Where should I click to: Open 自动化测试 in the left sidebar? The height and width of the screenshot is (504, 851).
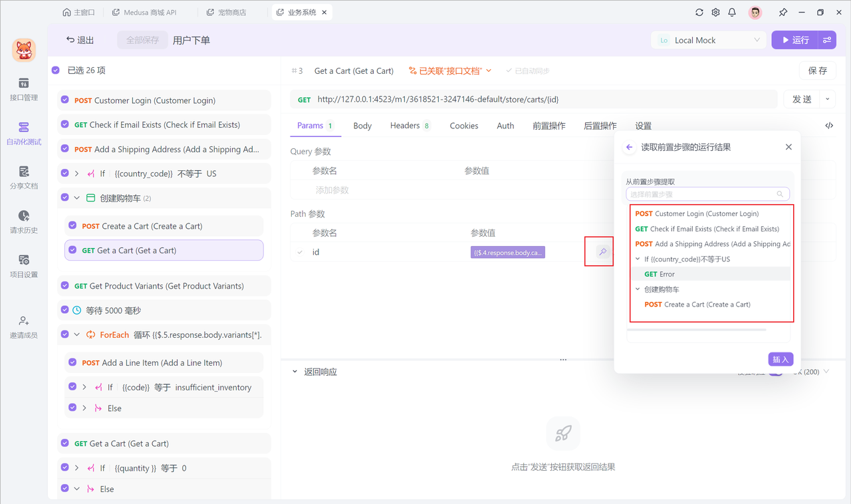pyautogui.click(x=23, y=134)
